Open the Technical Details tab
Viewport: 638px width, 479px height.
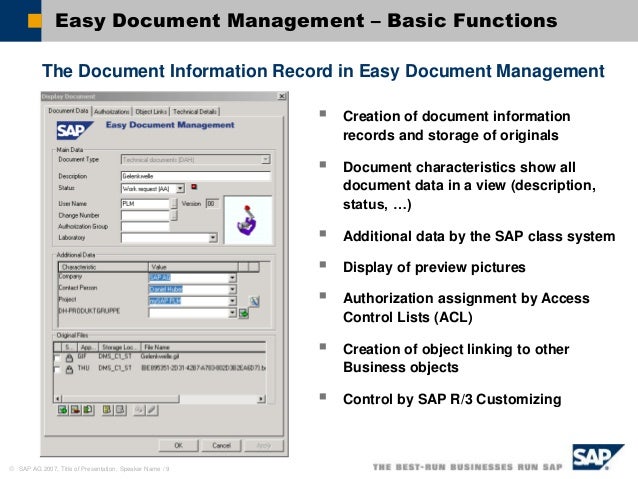(x=194, y=112)
